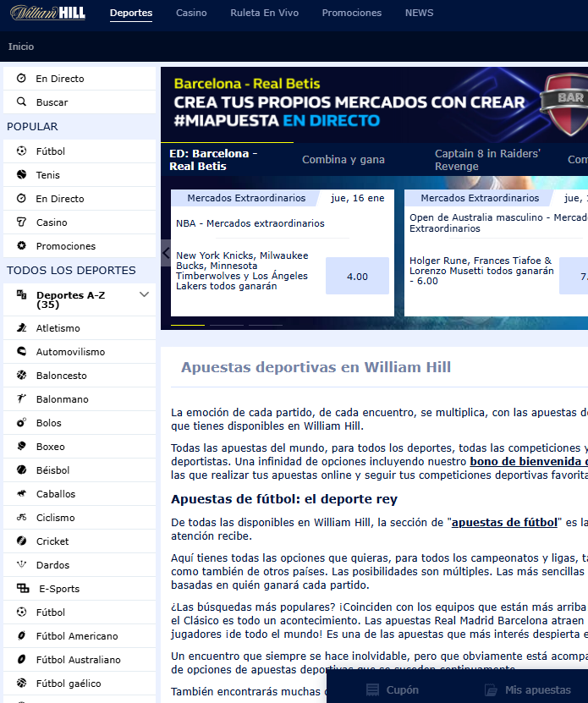This screenshot has height=703, width=588.
Task: Open E-Sports using its icon
Action: tap(23, 589)
